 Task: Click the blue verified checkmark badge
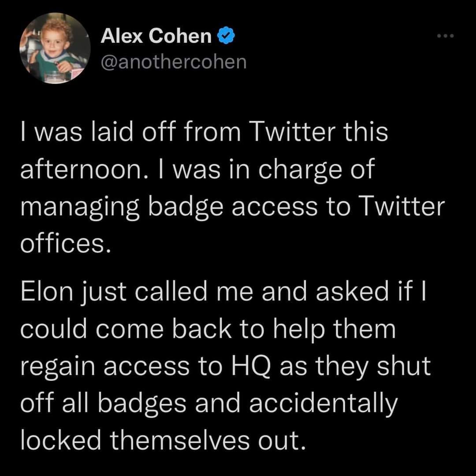(x=226, y=36)
